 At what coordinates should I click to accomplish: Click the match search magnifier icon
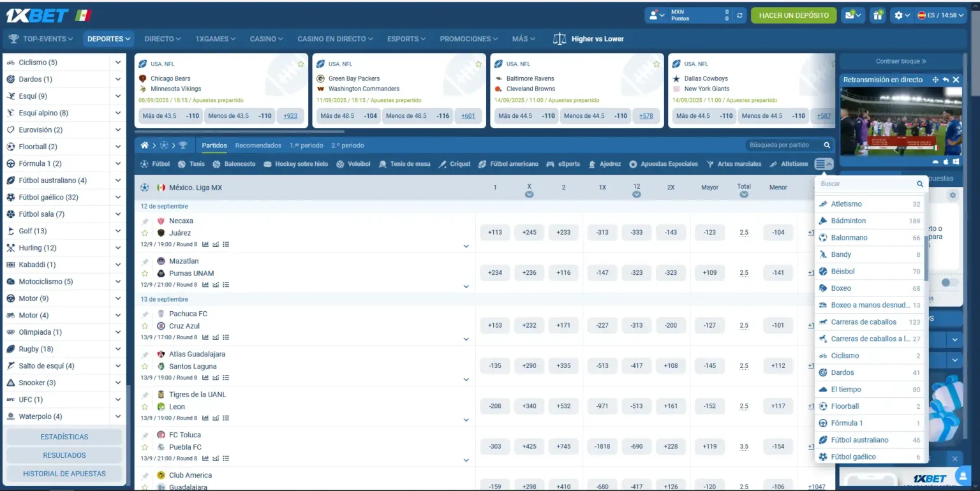point(827,145)
